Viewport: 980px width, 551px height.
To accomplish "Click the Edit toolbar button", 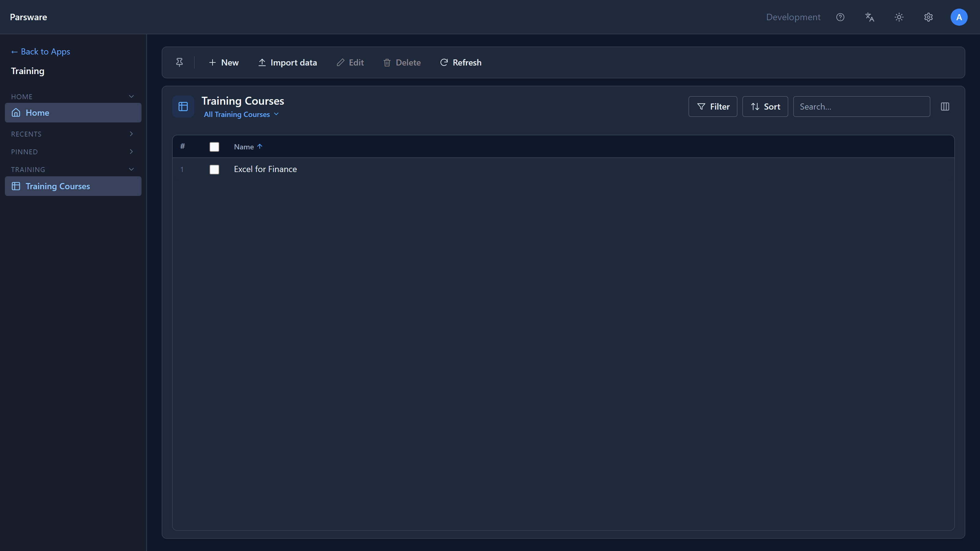I will click(x=350, y=62).
